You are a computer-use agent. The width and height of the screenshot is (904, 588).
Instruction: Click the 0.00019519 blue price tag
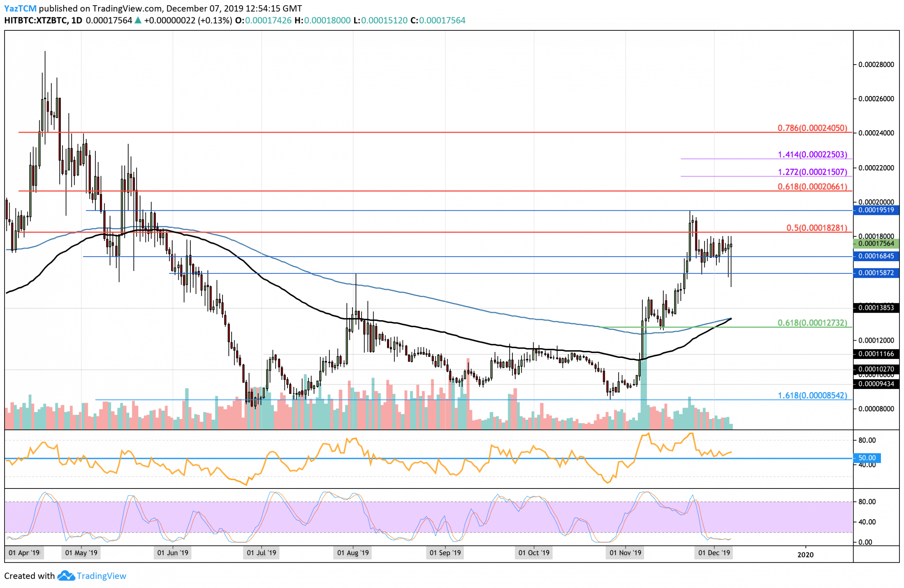click(x=876, y=210)
